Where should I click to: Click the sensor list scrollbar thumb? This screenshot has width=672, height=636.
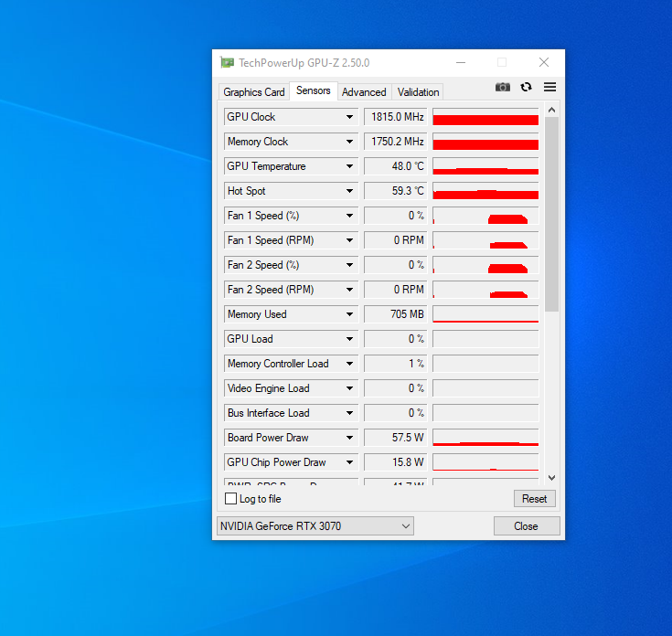click(x=552, y=214)
